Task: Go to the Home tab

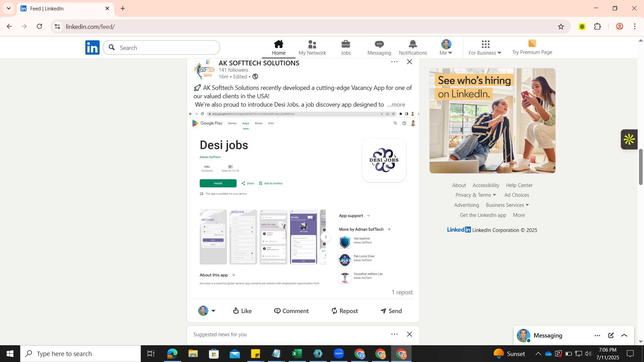Action: (x=278, y=48)
